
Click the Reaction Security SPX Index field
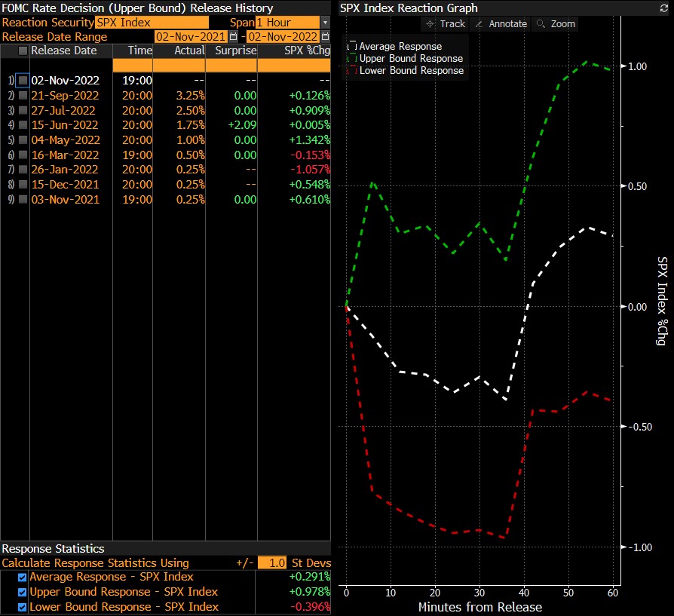point(151,23)
